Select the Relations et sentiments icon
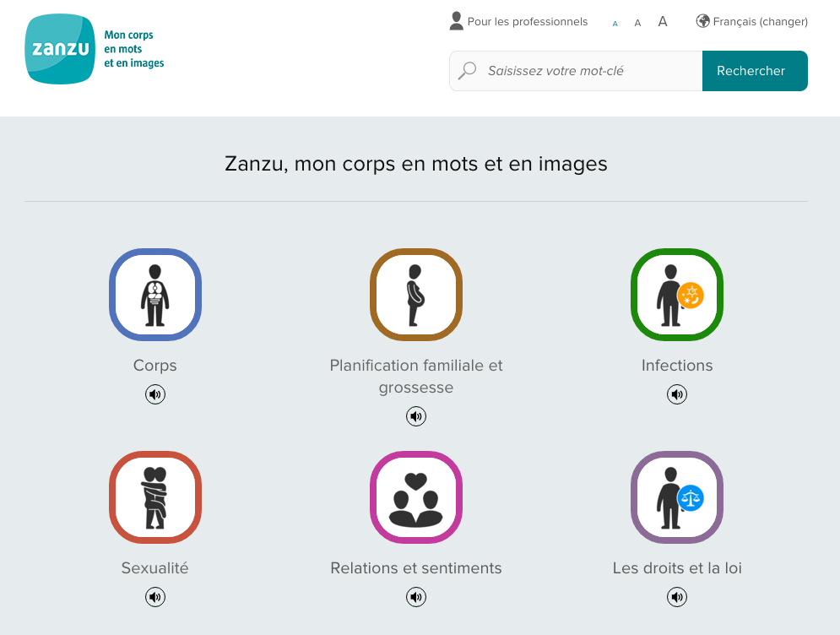 pyautogui.click(x=415, y=497)
